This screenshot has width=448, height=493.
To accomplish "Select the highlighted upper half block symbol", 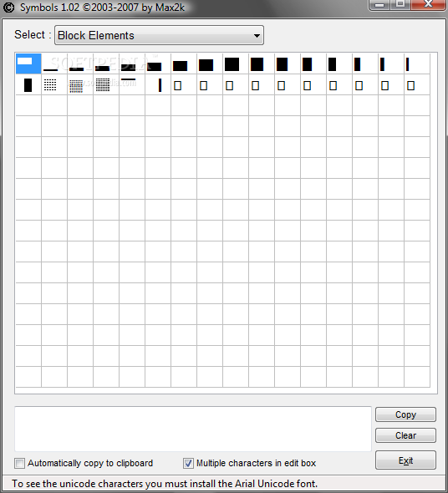I will point(28,64).
